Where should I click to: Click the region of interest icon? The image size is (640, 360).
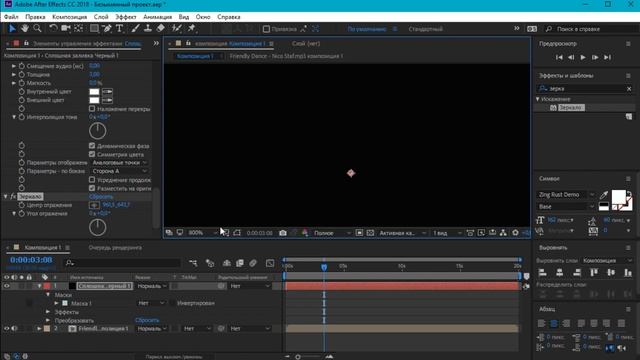click(359, 233)
